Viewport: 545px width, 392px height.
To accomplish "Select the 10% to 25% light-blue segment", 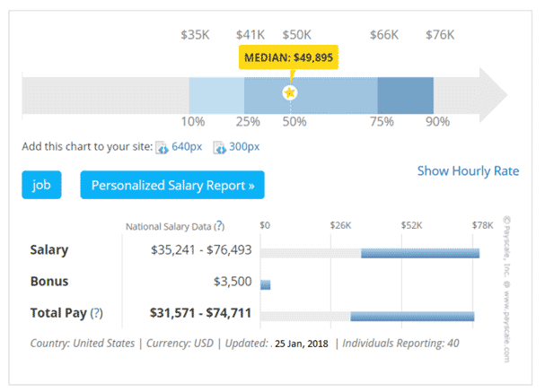I will click(x=216, y=93).
